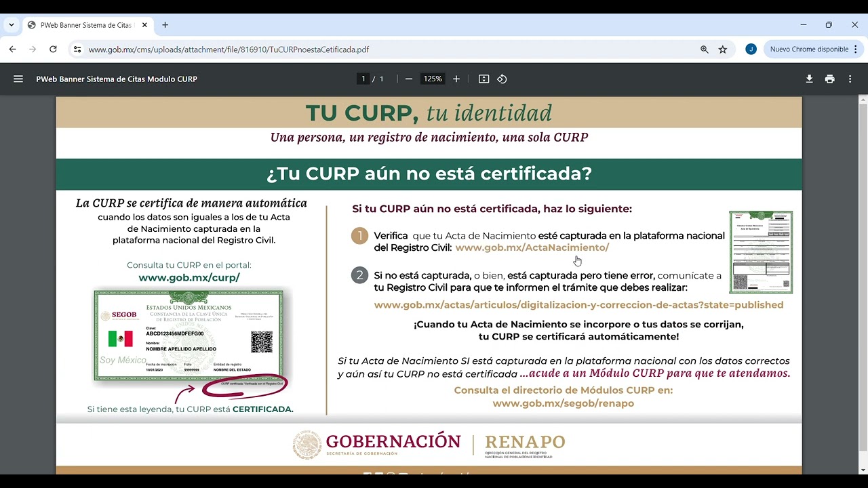The height and width of the screenshot is (488, 868).
Task: Restore down the Chrome window
Action: point(829,25)
